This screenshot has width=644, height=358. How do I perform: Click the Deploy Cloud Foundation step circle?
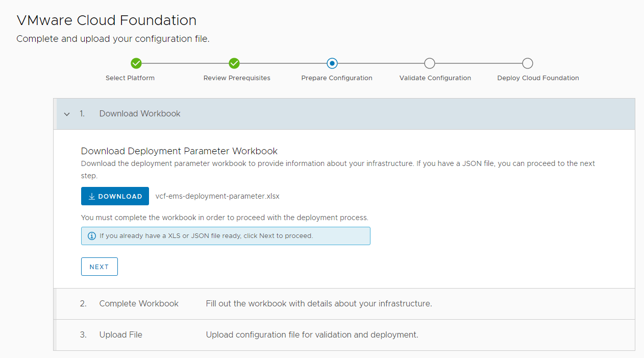(528, 63)
